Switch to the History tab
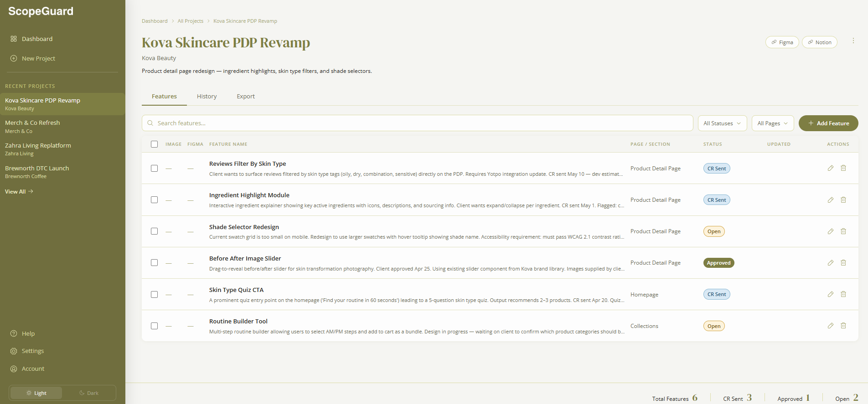Image resolution: width=868 pixels, height=404 pixels. coord(207,97)
